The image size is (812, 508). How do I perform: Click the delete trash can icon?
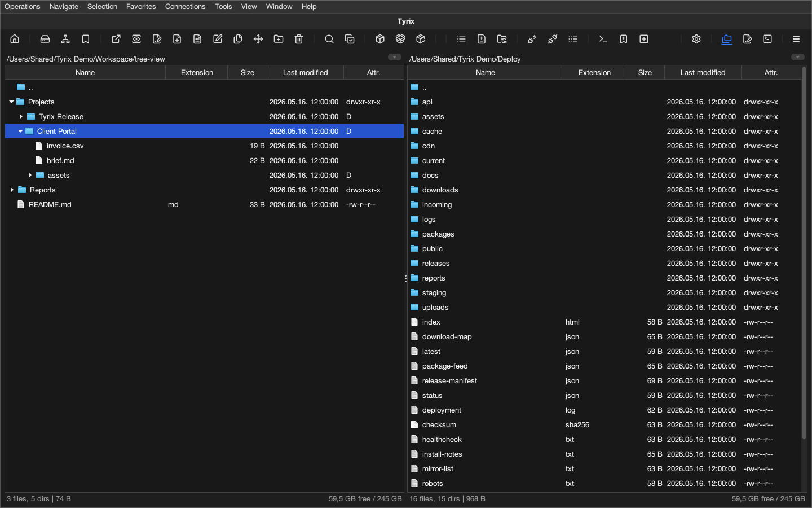[299, 39]
